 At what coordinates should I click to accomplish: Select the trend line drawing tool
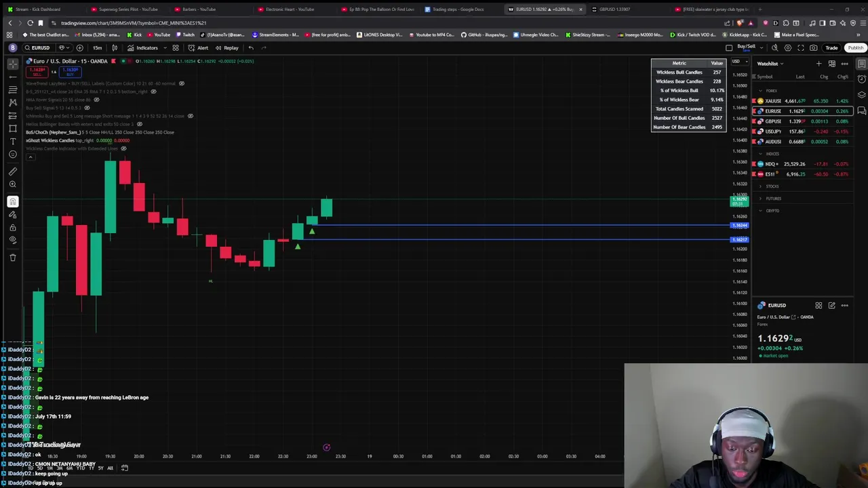[12, 77]
